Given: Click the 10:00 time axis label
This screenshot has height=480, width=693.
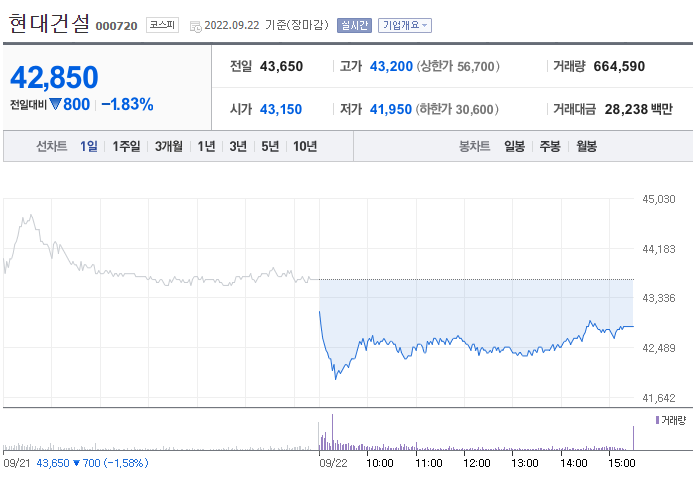Looking at the screenshot, I should tap(380, 463).
